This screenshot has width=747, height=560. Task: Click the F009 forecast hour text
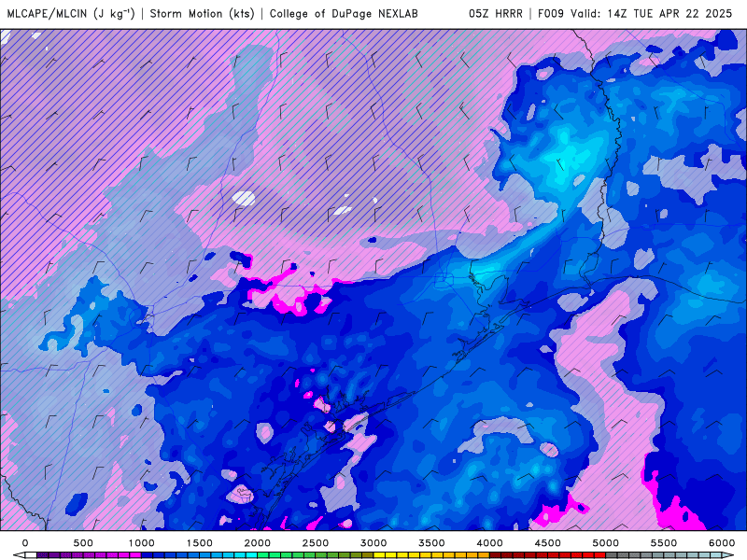point(552,13)
